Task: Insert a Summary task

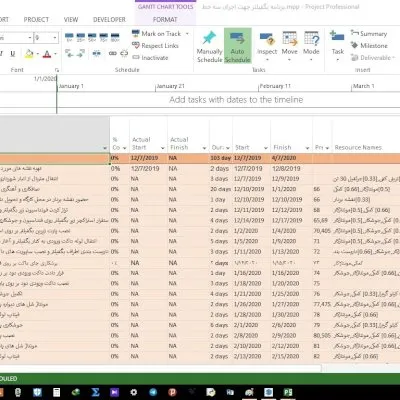Action: [369, 34]
